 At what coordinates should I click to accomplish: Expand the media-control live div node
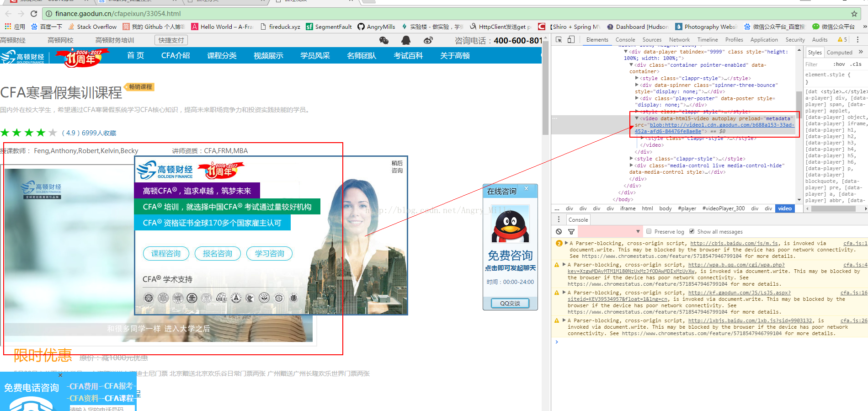click(x=631, y=165)
